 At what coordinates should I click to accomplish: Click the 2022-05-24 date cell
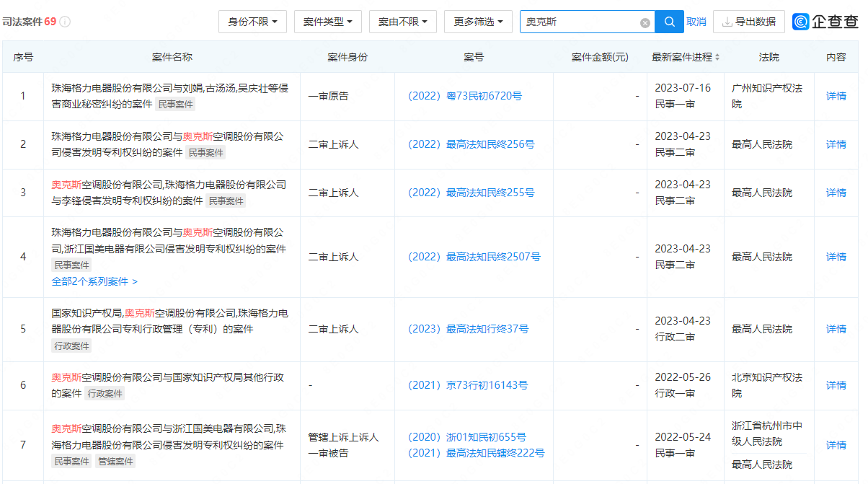click(x=683, y=437)
